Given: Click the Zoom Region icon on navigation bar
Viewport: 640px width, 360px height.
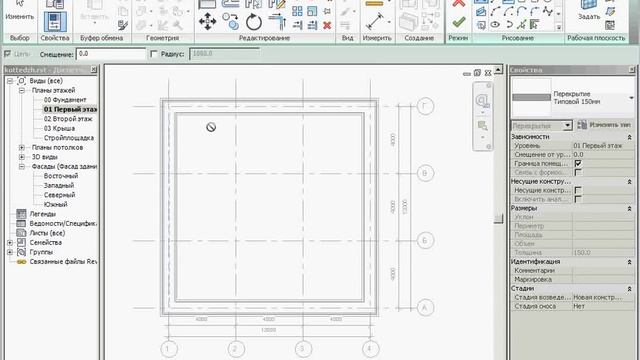Looking at the screenshot, I should [x=482, y=126].
